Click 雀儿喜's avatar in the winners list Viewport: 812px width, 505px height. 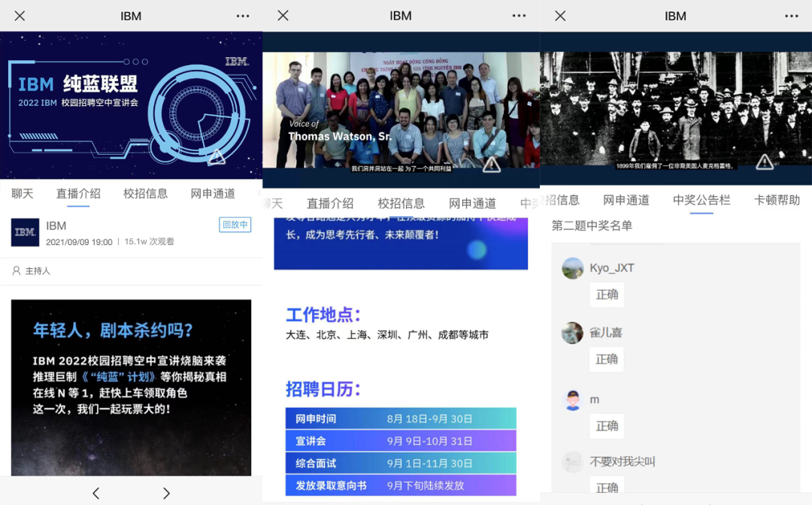tap(573, 333)
